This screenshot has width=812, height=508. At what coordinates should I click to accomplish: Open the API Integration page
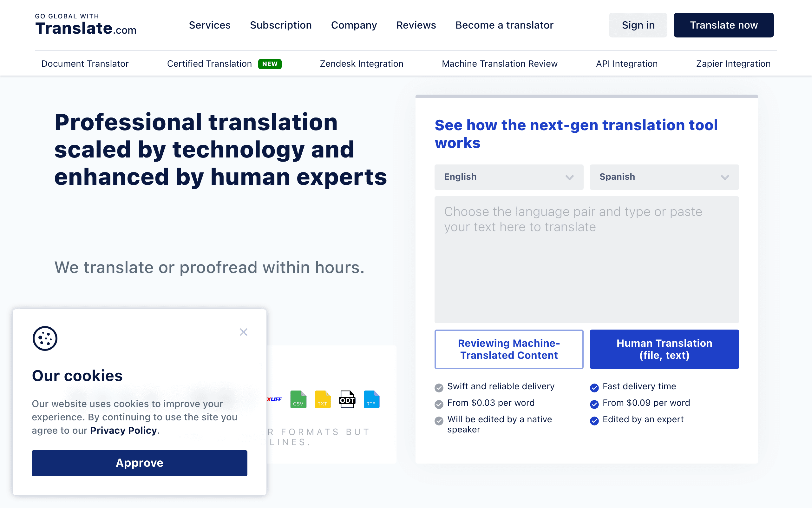(x=627, y=63)
